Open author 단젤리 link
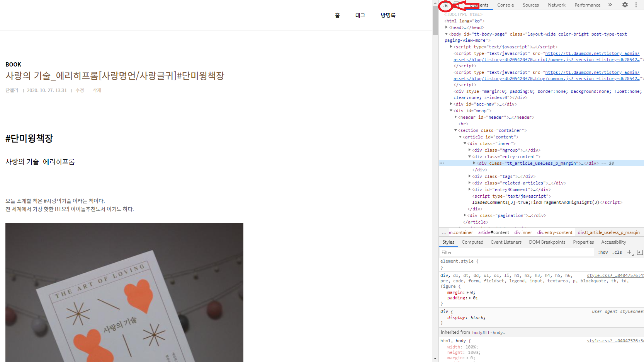This screenshot has height=362, width=644. click(x=12, y=90)
